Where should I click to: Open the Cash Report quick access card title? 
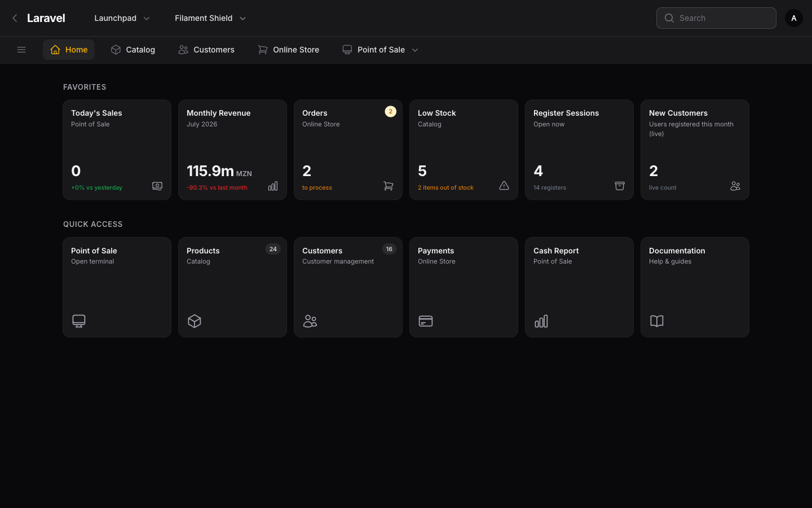click(x=556, y=251)
